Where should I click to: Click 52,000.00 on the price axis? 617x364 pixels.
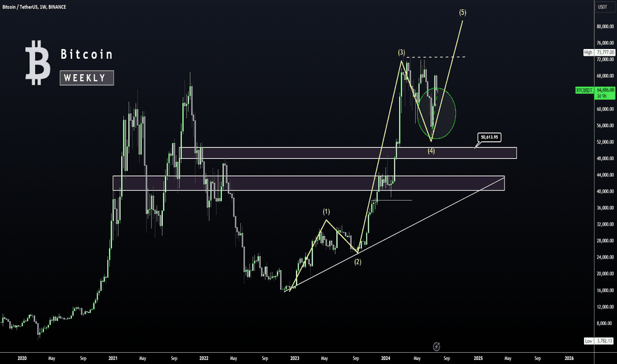[605, 142]
